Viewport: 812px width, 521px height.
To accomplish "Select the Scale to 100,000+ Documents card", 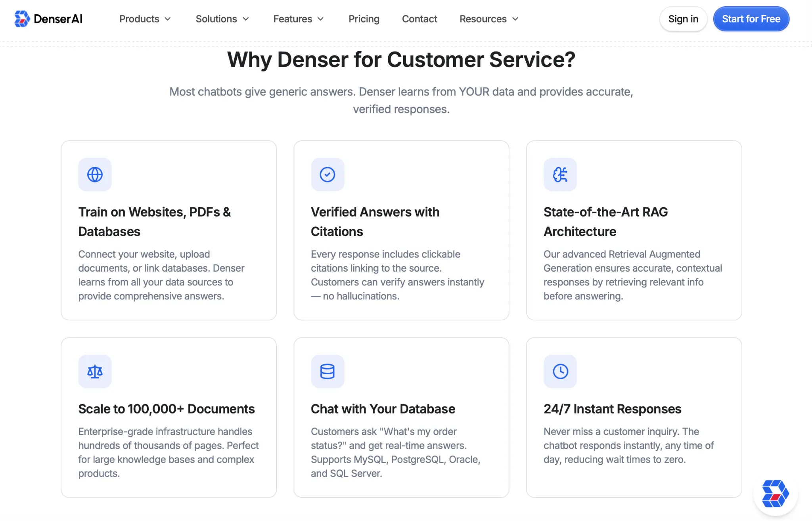I will point(169,417).
